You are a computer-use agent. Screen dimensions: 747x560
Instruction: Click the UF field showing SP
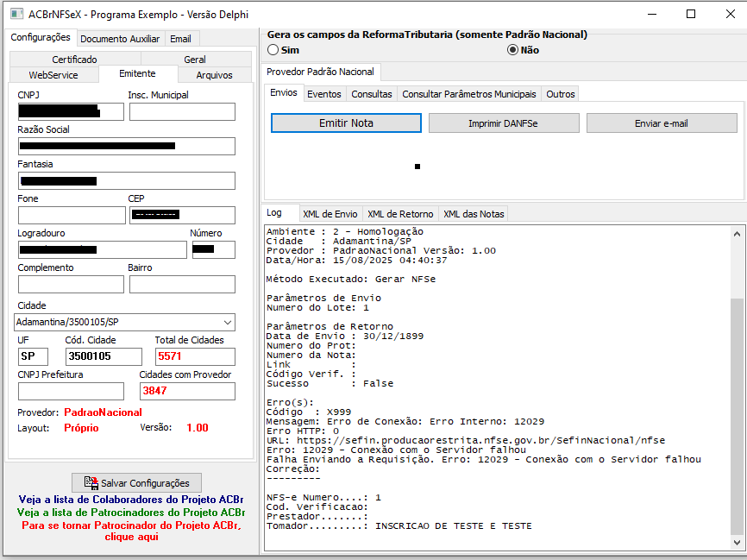(33, 356)
